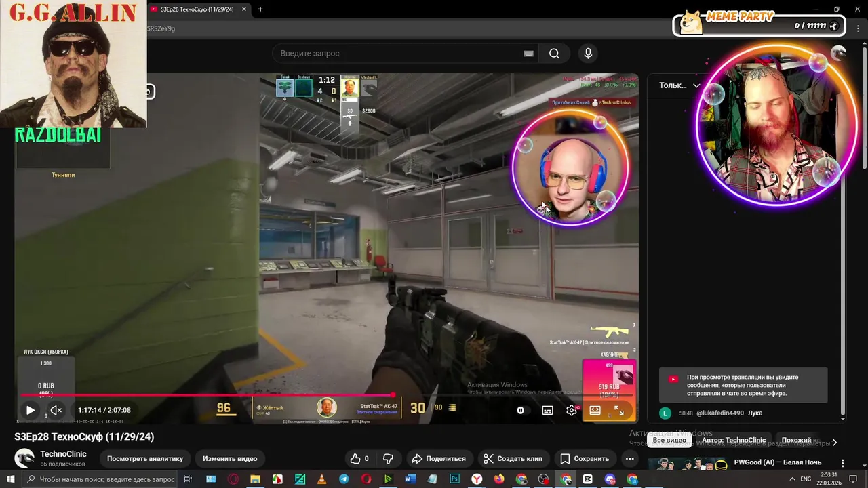
Task: Dislike the video with thumbs down
Action: click(389, 459)
